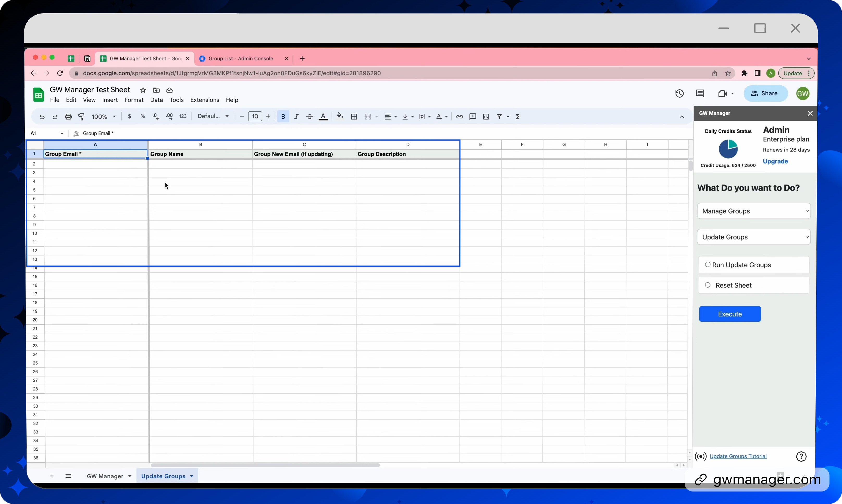Open Sheets home logo
This screenshot has height=504, width=842.
click(38, 95)
